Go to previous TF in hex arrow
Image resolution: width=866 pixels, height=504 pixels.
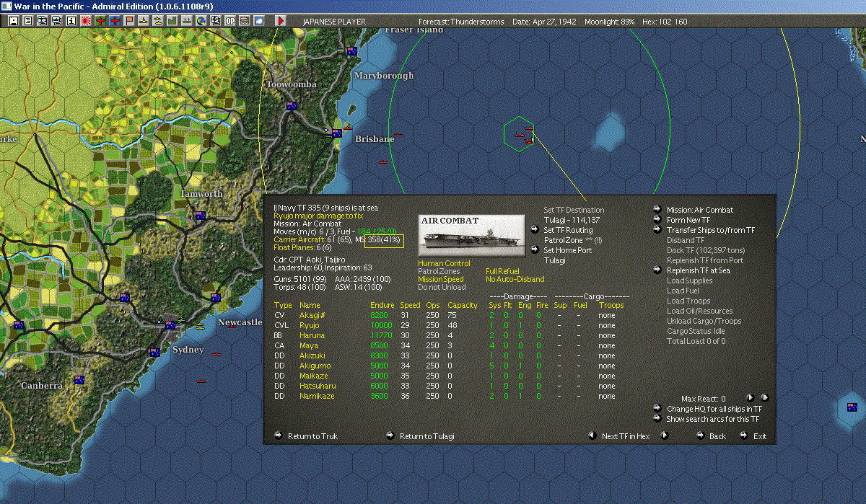coord(592,436)
